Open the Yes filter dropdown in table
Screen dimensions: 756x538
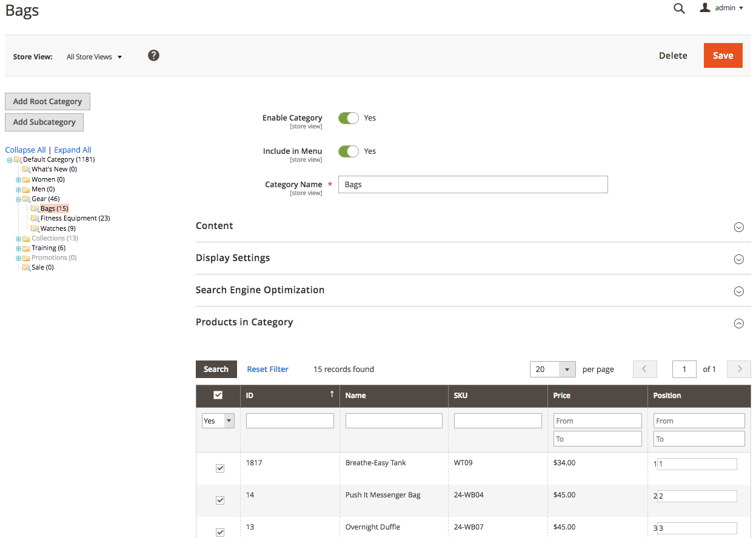218,420
